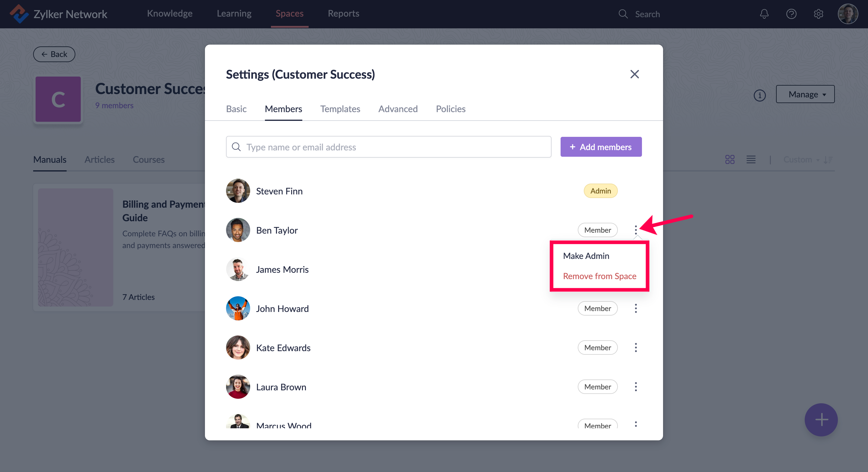The width and height of the screenshot is (868, 472).
Task: Open the Policies tab
Action: (451, 109)
